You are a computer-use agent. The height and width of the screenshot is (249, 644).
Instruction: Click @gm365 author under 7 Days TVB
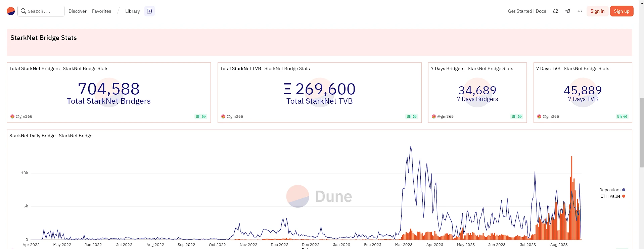[x=551, y=116]
